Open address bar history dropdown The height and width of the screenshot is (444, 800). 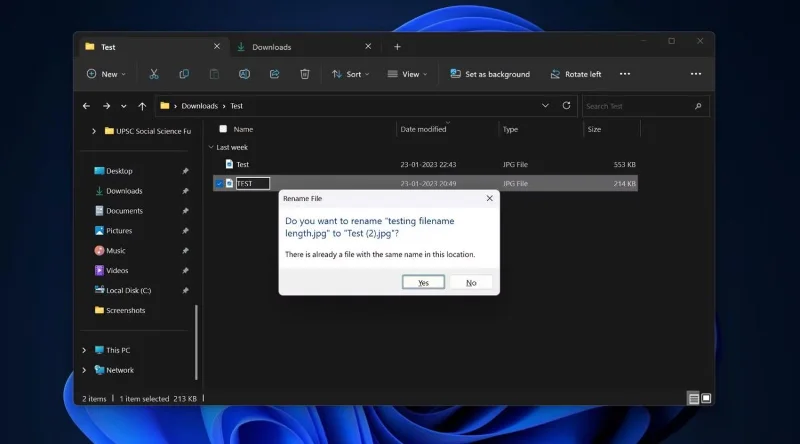(545, 106)
